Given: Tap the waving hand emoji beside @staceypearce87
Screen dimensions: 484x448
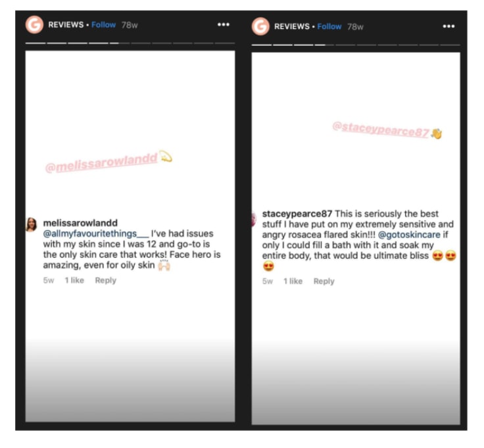Looking at the screenshot, I should pos(436,134).
